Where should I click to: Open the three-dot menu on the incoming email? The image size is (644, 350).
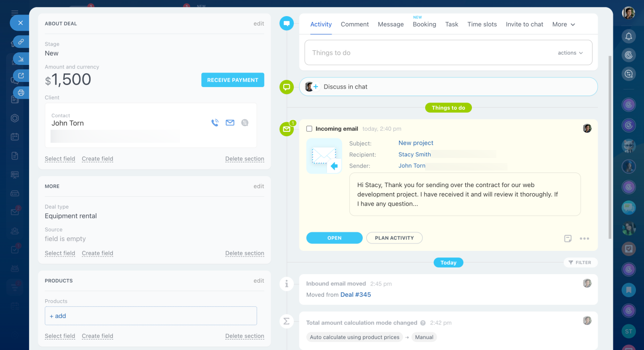pyautogui.click(x=584, y=238)
